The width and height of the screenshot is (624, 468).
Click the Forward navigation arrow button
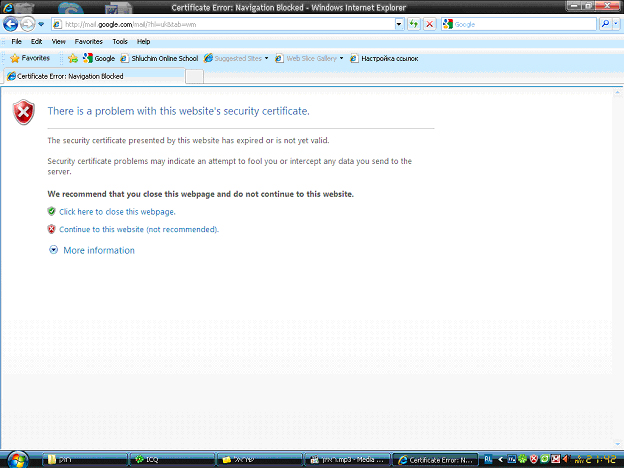coord(27,24)
